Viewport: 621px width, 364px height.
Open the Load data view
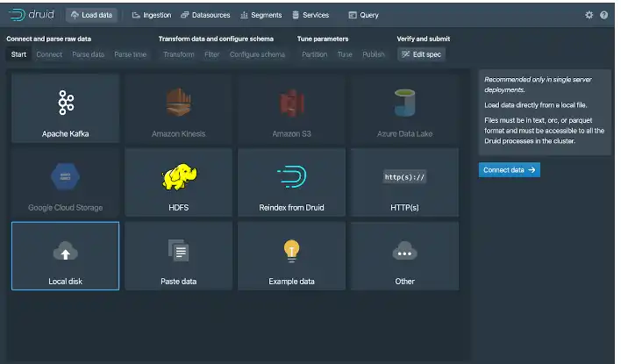[x=91, y=15]
